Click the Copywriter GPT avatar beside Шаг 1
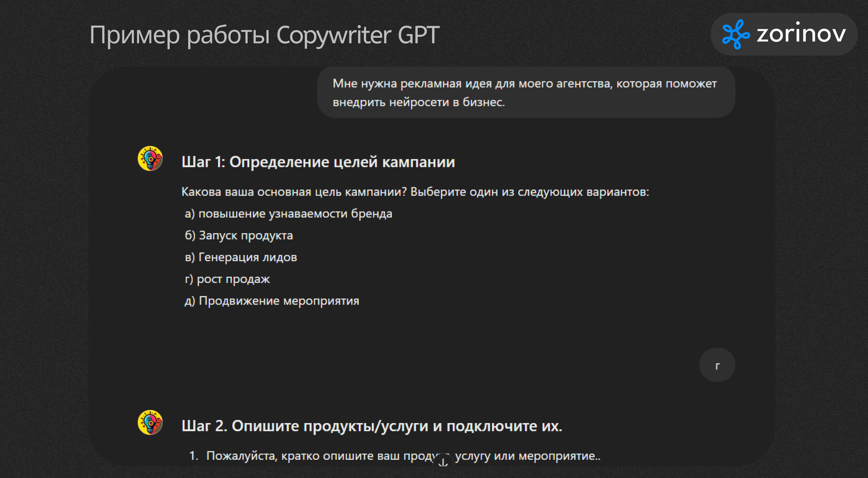868x478 pixels. pos(150,159)
